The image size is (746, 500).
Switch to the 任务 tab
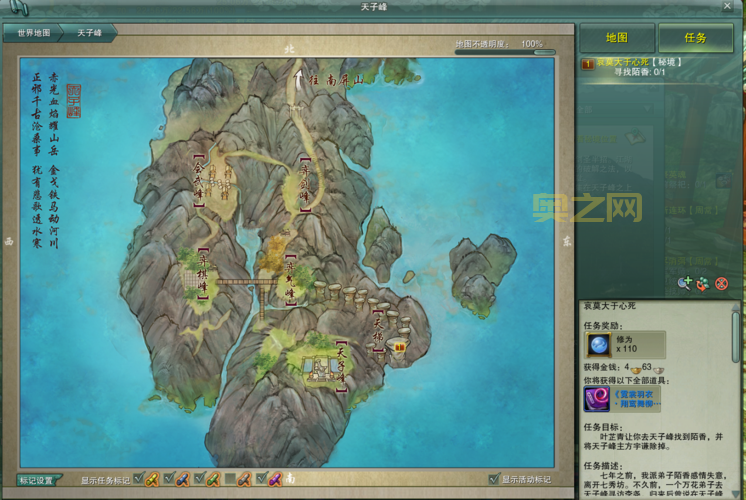point(695,38)
